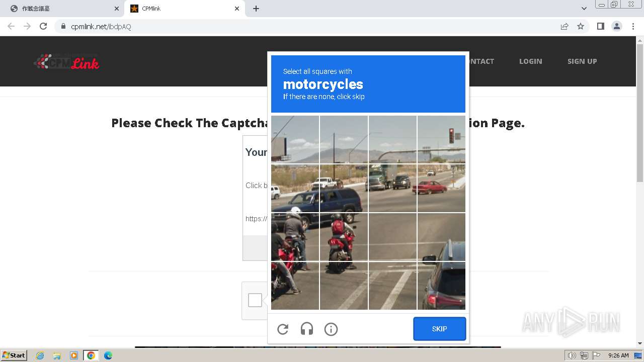Image resolution: width=644 pixels, height=362 pixels.
Task: Click the SKIP button
Action: [440, 329]
